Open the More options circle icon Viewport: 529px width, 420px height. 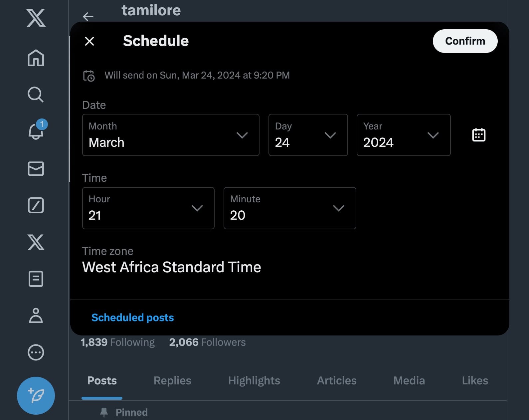(x=36, y=352)
